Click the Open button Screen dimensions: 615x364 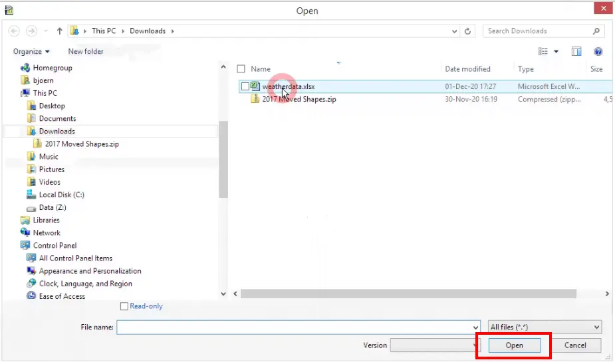pos(514,345)
